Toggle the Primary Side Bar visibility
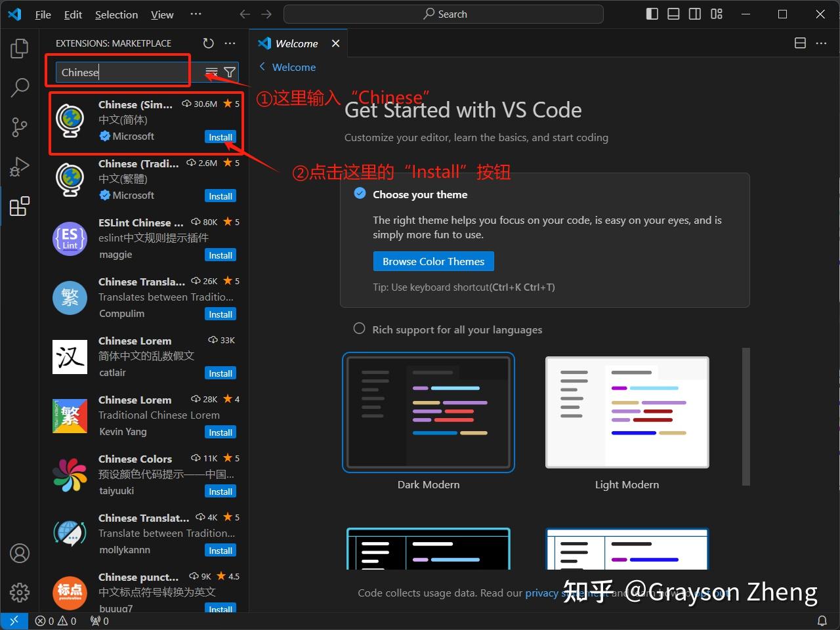The height and width of the screenshot is (630, 840). click(x=652, y=13)
